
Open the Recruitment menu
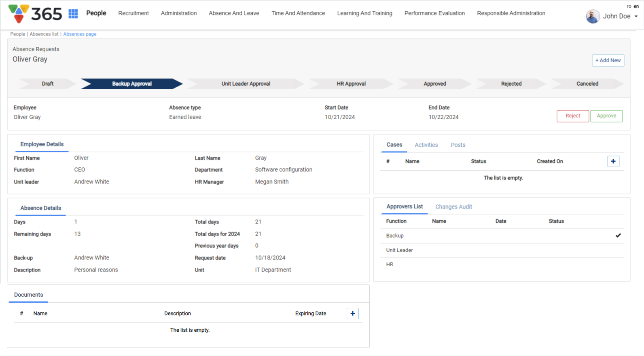[133, 13]
